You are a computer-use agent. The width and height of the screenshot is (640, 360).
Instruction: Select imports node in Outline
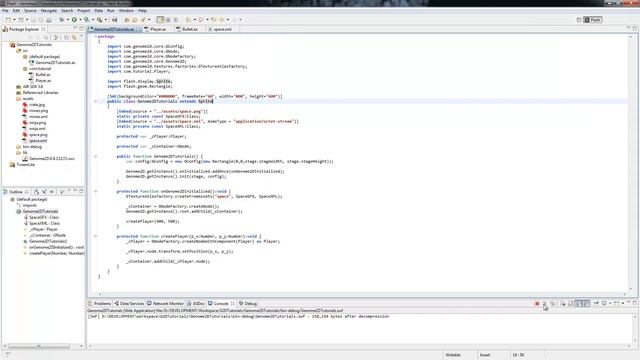pos(29,205)
